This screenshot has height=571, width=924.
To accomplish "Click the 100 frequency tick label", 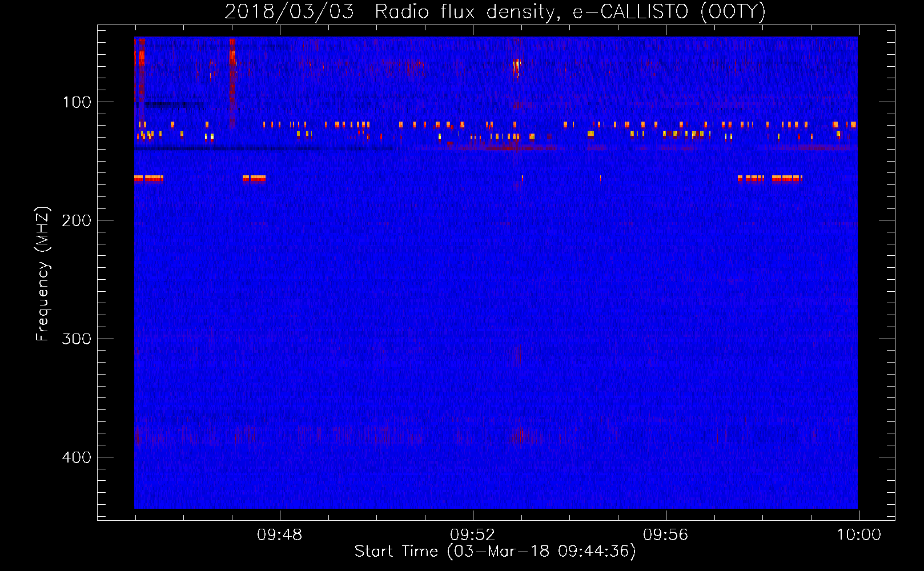I will click(x=77, y=102).
